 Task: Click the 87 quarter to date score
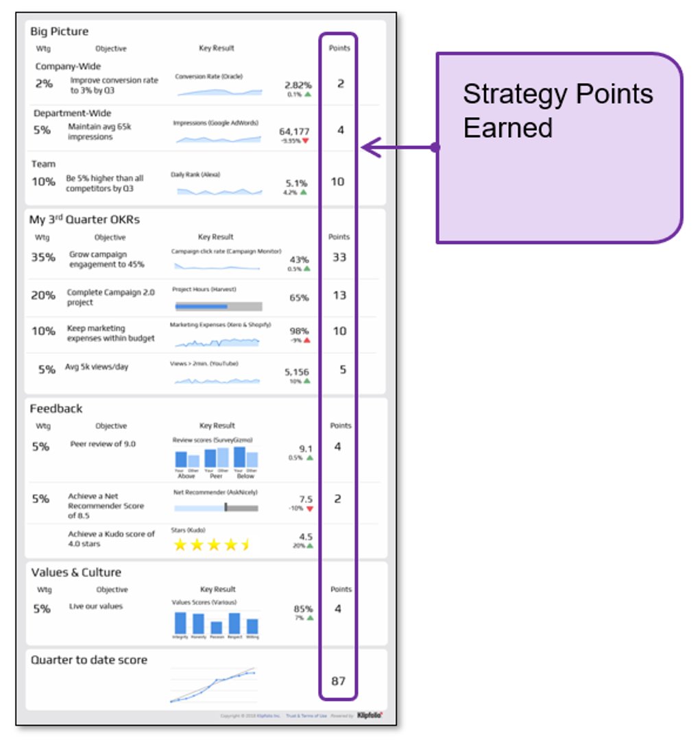coord(338,681)
